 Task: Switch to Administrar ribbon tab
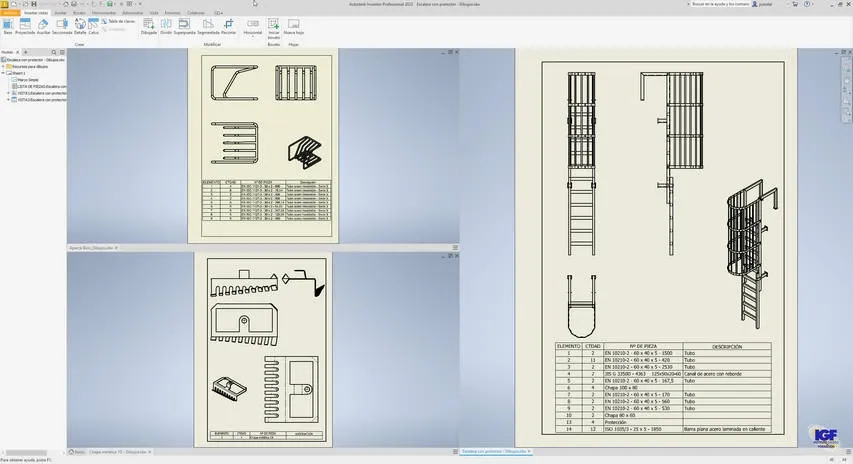(x=133, y=13)
